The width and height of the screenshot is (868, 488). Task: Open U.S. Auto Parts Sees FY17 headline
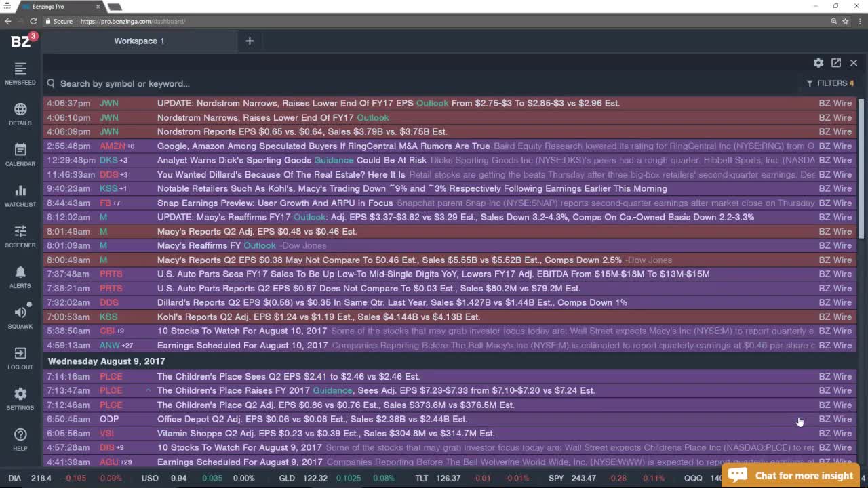pyautogui.click(x=433, y=274)
